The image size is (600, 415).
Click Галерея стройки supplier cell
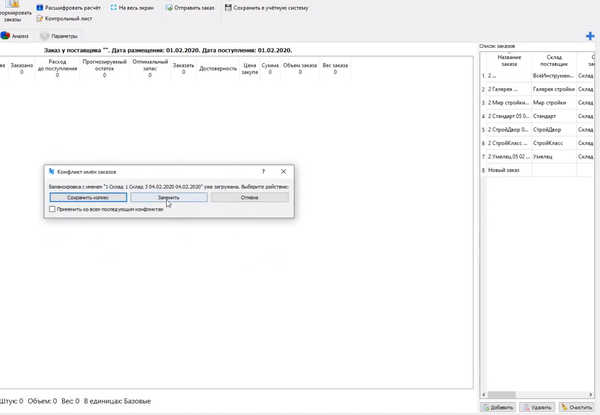pyautogui.click(x=554, y=89)
